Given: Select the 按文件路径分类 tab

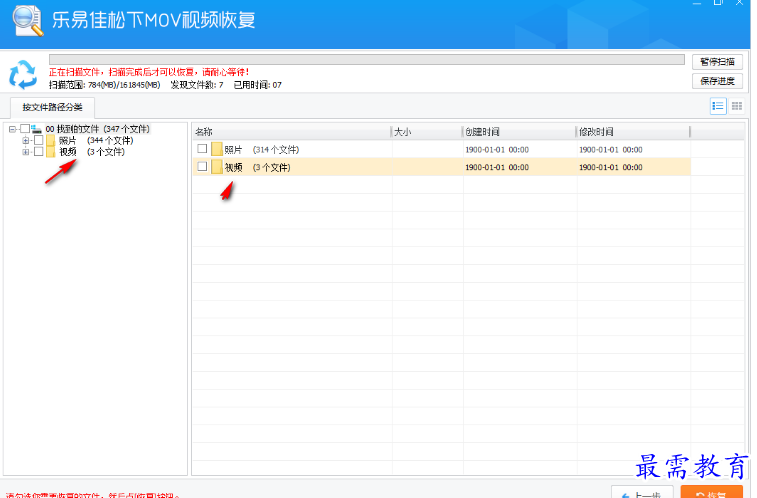Looking at the screenshot, I should point(52,107).
